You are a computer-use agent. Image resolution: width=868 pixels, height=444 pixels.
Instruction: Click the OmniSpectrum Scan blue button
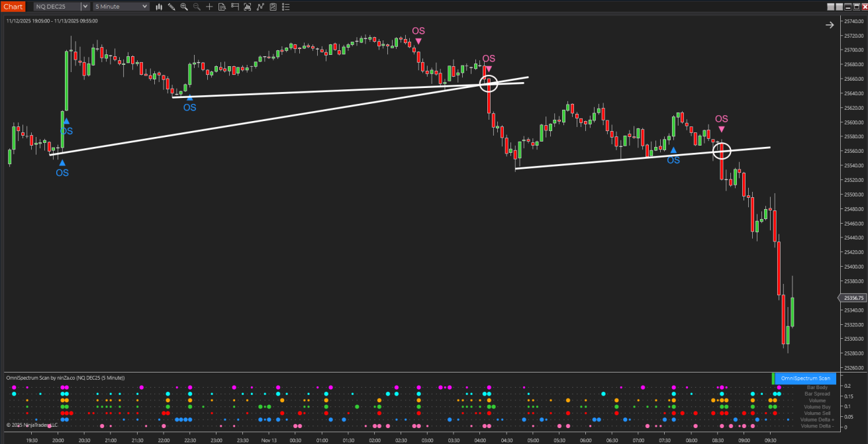[x=805, y=378]
